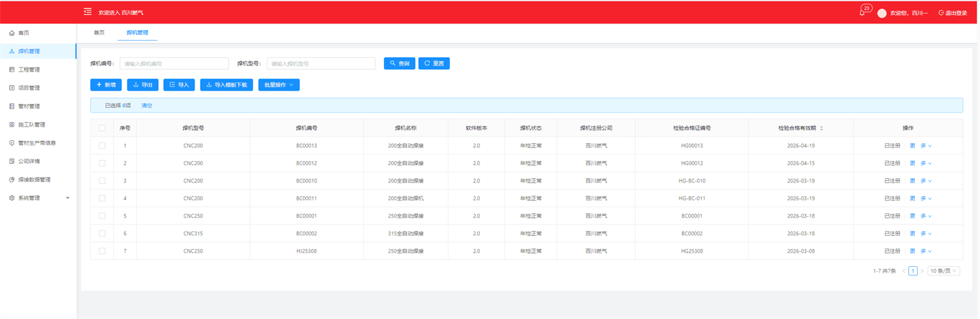Open 施工队管理 in the sidebar

click(x=38, y=124)
